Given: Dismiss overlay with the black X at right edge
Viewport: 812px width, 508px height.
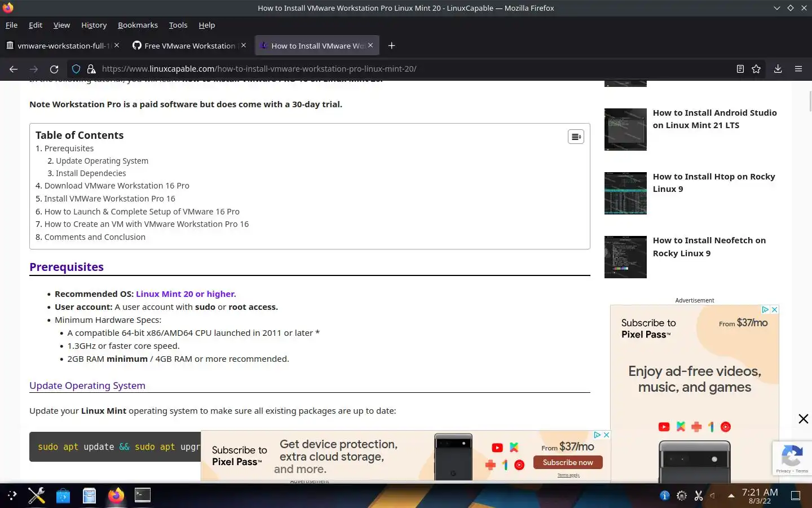Looking at the screenshot, I should (804, 419).
